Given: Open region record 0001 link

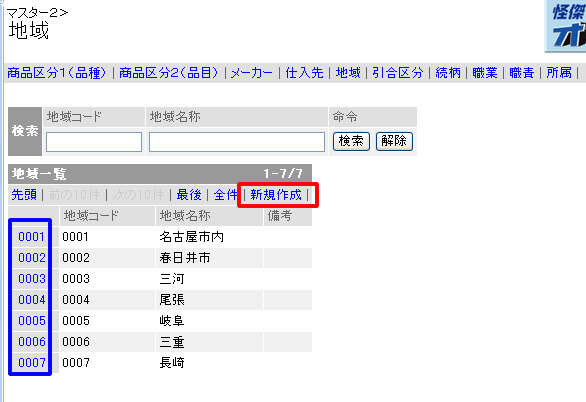Looking at the screenshot, I should pos(31,236).
